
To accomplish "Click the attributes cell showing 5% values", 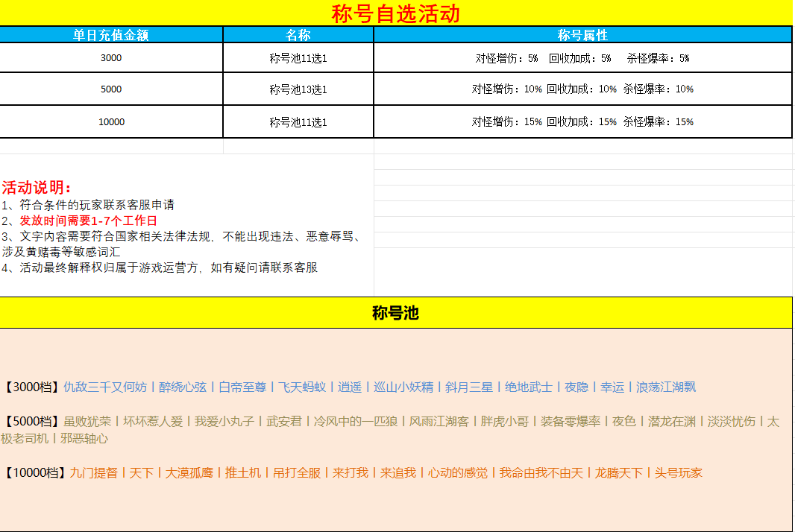I will [x=582, y=58].
